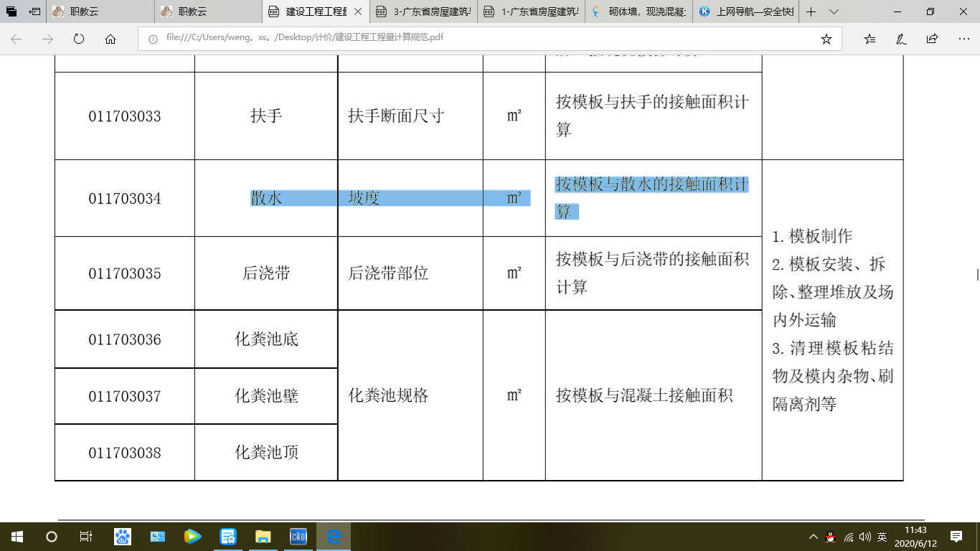Click the 后浇带 name cell
The width and height of the screenshot is (980, 551).
pos(266,273)
